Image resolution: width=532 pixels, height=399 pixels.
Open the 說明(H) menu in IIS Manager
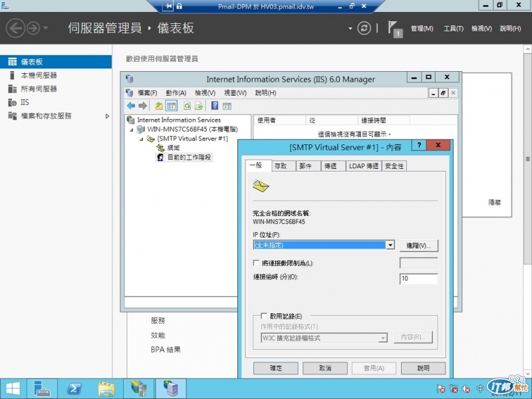click(x=265, y=92)
